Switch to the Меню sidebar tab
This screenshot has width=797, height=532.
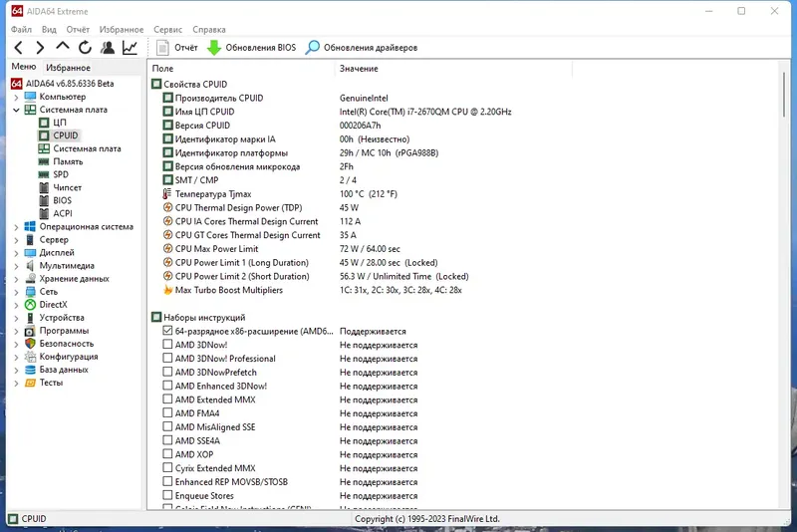coord(24,67)
